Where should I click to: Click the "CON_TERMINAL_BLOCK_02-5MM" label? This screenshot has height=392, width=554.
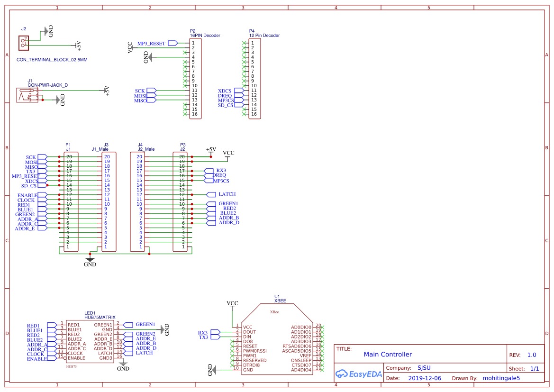[x=52, y=60]
